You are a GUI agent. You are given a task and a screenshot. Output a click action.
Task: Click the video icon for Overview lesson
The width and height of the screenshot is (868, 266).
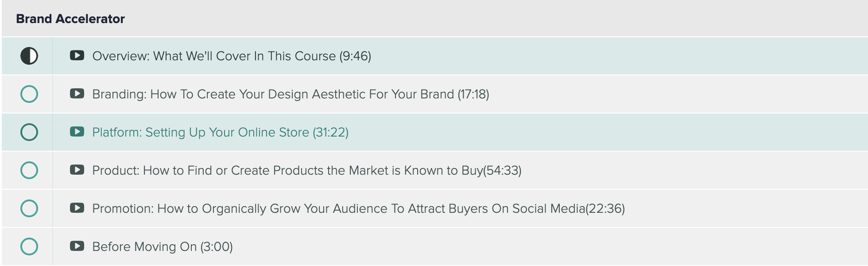[77, 55]
